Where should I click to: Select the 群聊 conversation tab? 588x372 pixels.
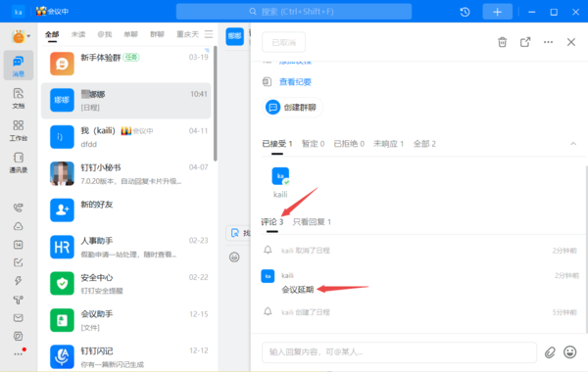click(157, 34)
